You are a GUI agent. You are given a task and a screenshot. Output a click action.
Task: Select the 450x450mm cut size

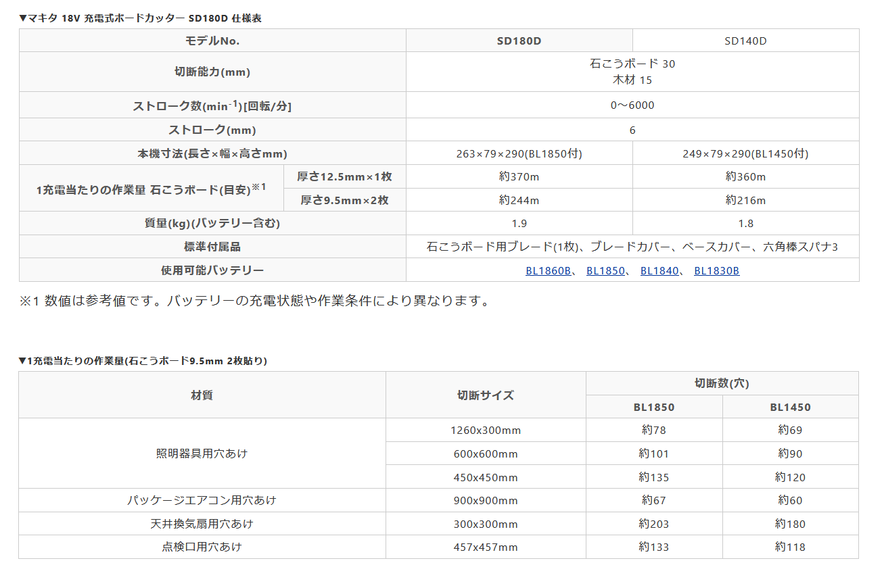pos(486,477)
